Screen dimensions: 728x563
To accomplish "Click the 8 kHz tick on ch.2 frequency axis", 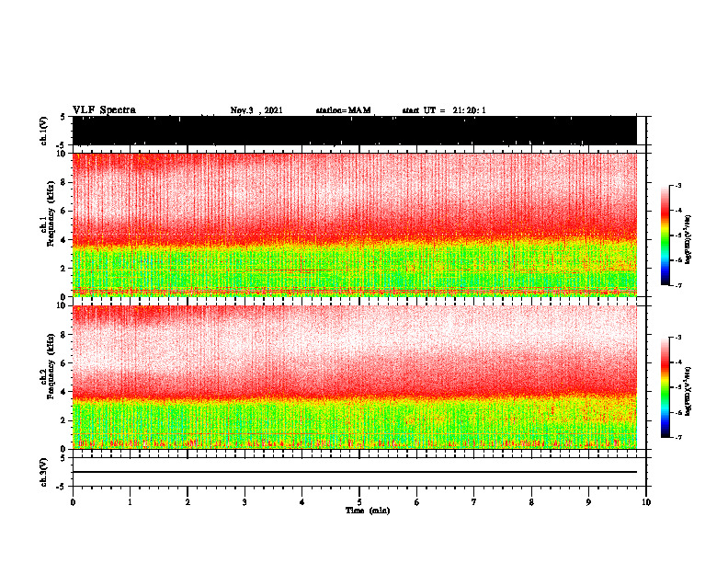I will 64,335.
